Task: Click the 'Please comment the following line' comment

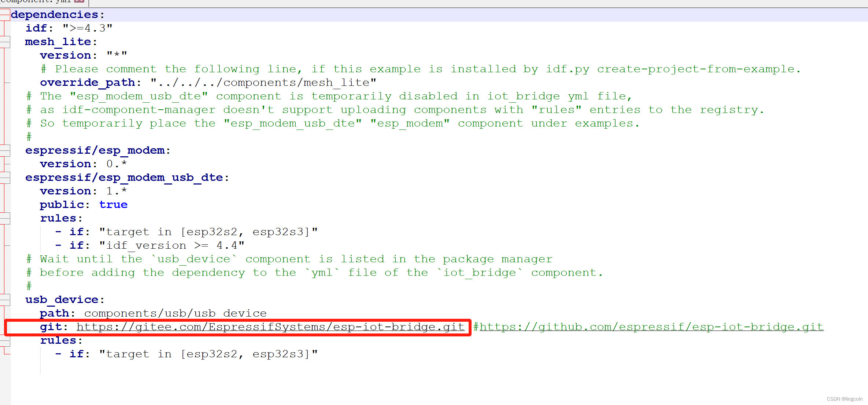Action: (x=420, y=69)
